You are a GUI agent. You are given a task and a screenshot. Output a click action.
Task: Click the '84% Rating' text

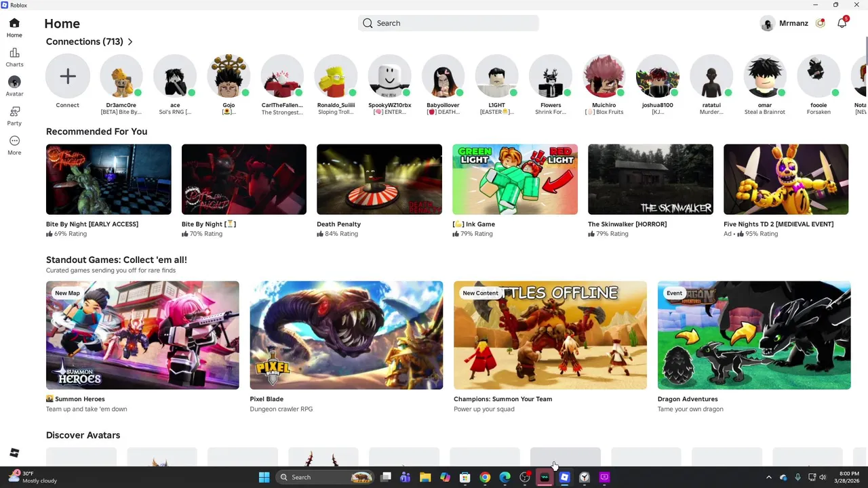342,234
